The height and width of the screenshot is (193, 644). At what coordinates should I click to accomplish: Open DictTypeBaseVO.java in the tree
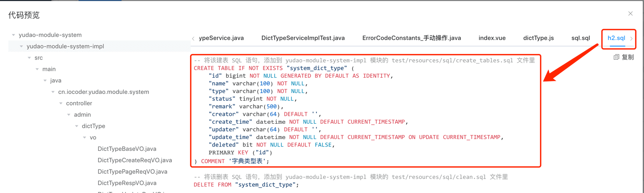point(127,149)
